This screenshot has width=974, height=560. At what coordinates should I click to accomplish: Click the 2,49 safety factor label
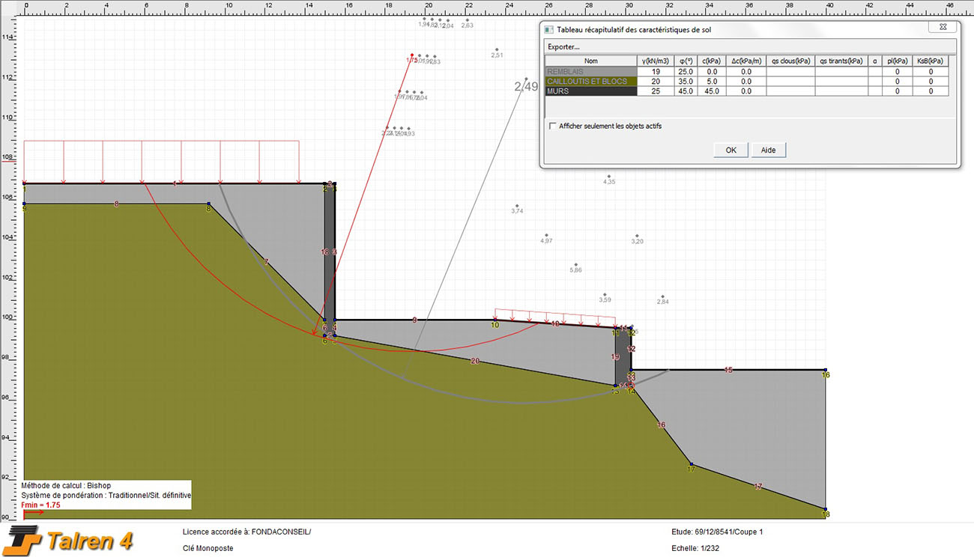tap(526, 87)
